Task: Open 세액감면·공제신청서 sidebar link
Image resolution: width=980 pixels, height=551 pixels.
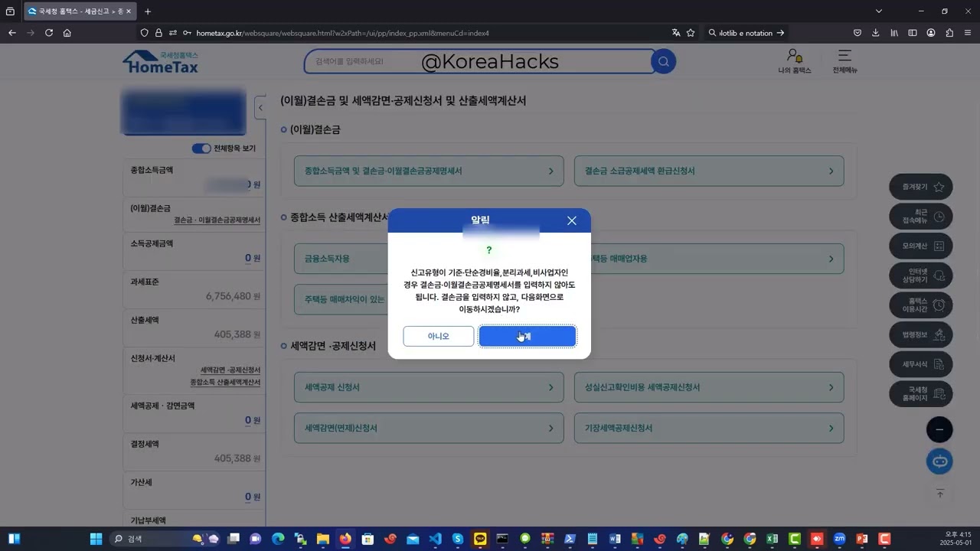Action: click(x=230, y=370)
